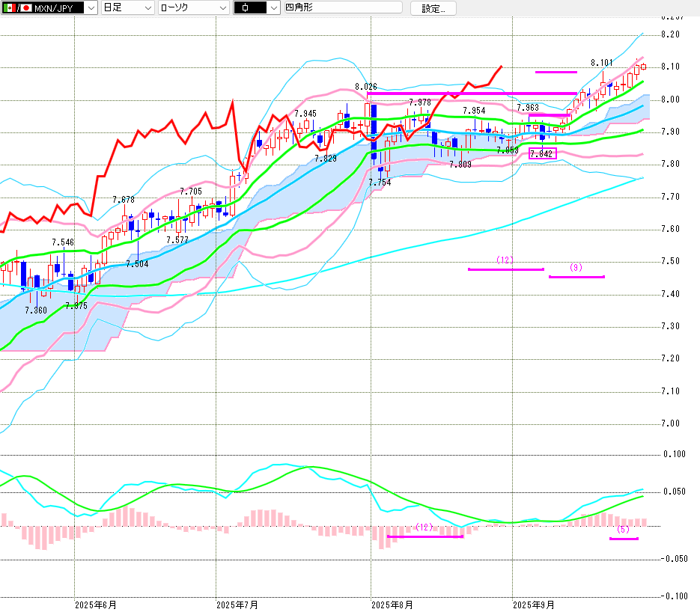Click the 2025年9月 date axis label
The image size is (700, 612).
point(534,602)
